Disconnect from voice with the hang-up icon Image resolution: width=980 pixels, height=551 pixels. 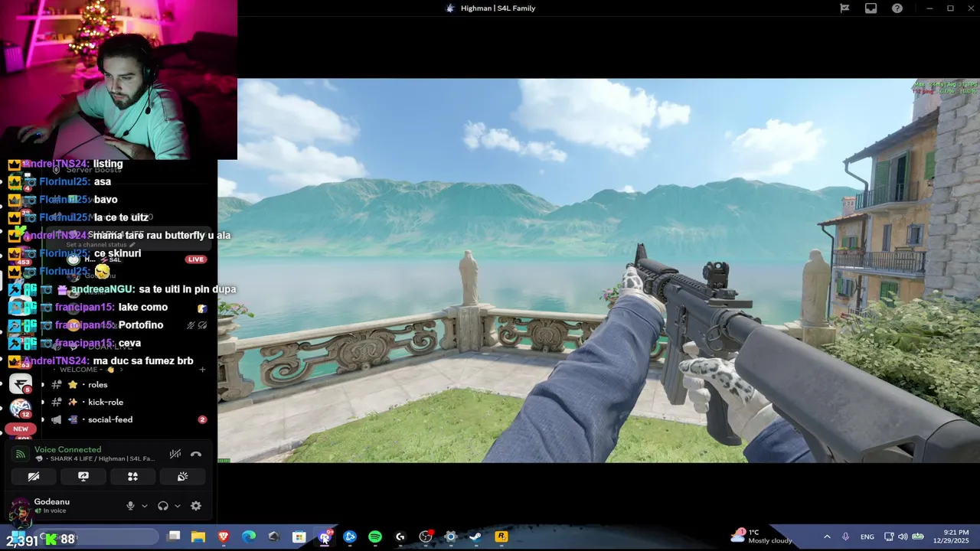coord(196,454)
